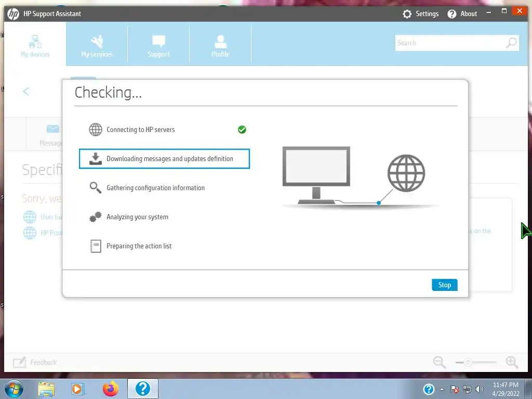Click the download icon beside Downloading messages

tap(96, 158)
